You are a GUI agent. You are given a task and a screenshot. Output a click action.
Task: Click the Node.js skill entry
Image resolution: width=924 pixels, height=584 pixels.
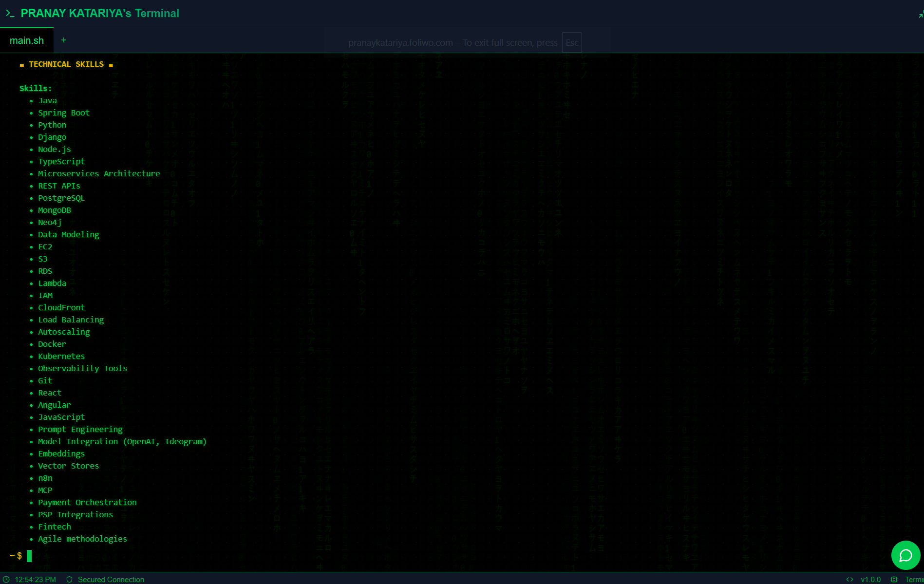click(x=55, y=149)
